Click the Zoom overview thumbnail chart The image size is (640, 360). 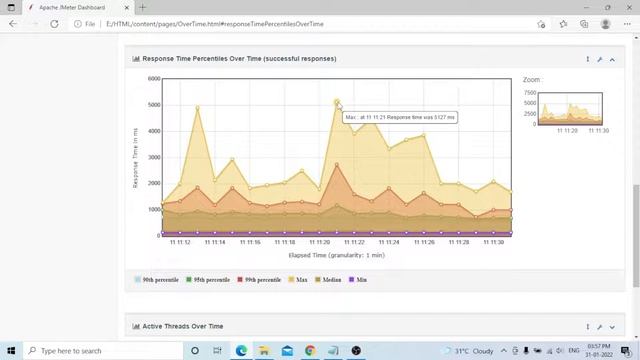click(x=570, y=109)
